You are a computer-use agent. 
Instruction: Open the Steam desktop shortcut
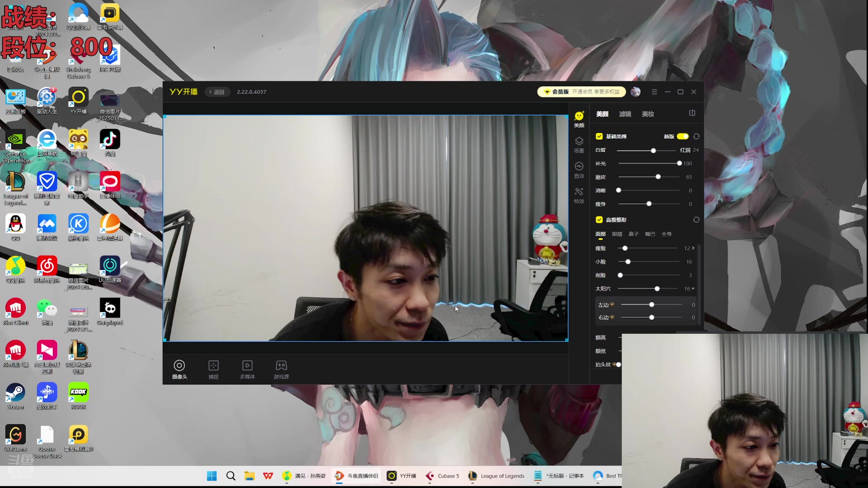[16, 396]
